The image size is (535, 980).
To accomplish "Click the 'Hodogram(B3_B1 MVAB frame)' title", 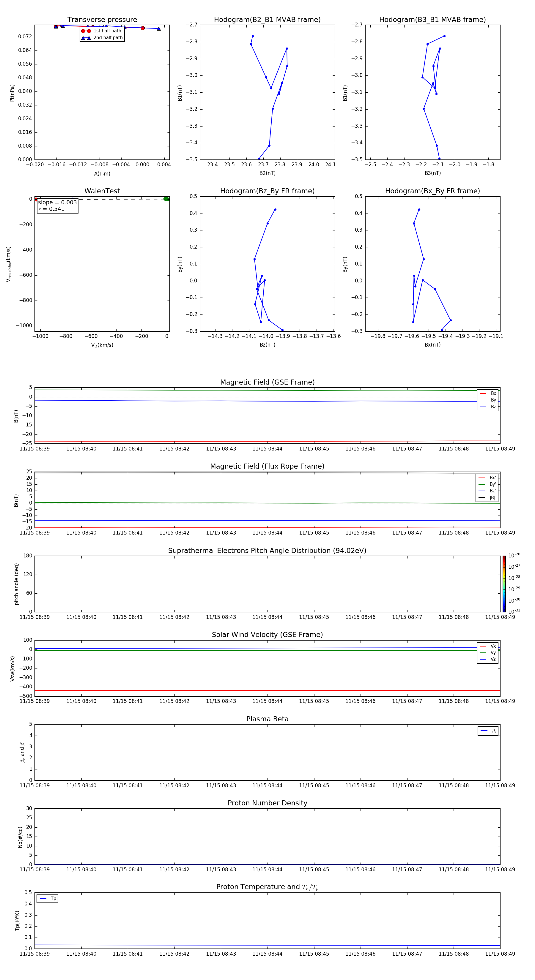I will pos(432,20).
